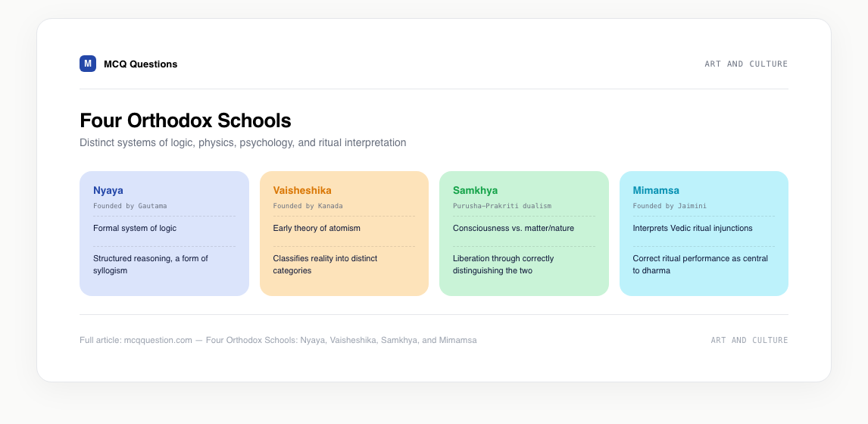868x424 pixels.
Task: Open the Mimamsa card title
Action: tap(656, 190)
